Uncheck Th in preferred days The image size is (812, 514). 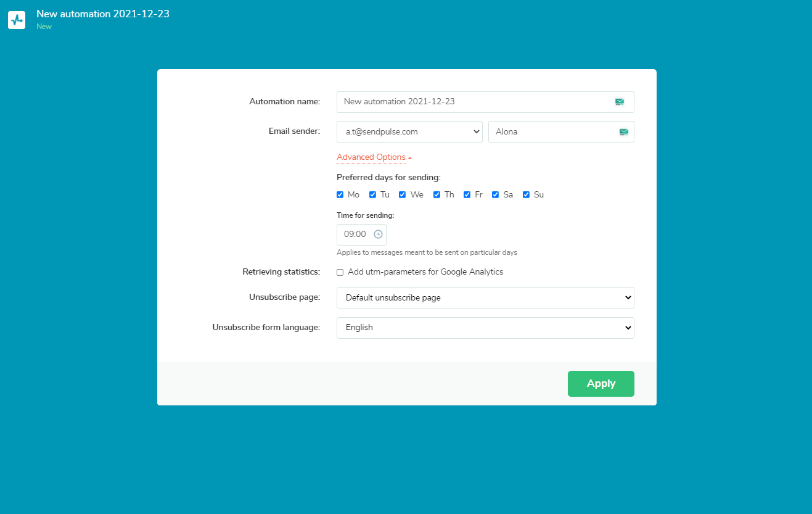[x=437, y=194]
